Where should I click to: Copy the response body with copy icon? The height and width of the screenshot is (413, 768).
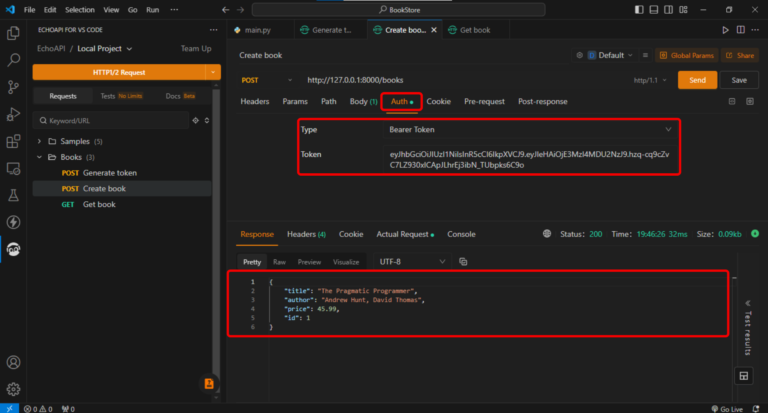click(x=463, y=262)
